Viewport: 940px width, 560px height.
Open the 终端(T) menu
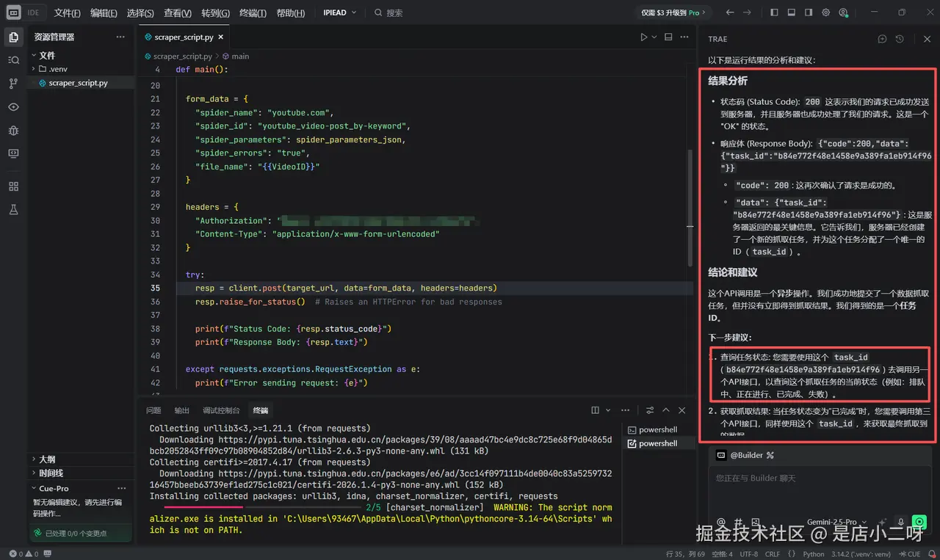pos(253,12)
